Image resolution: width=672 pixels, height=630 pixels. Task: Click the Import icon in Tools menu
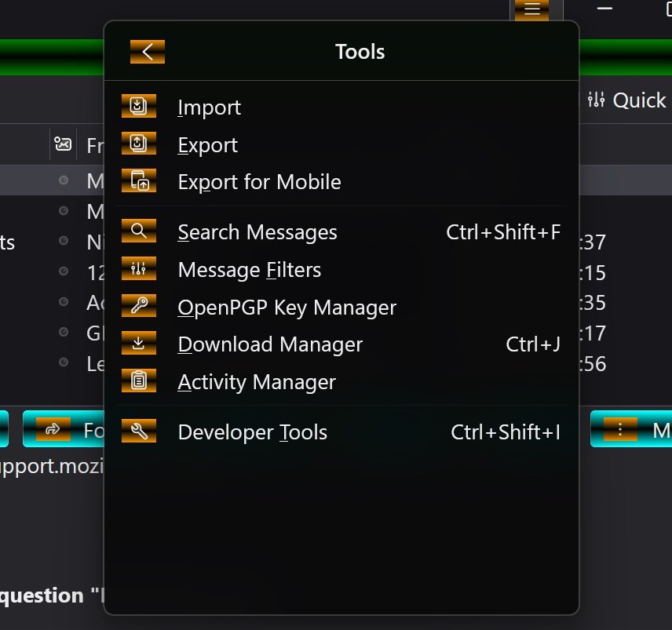(x=138, y=106)
